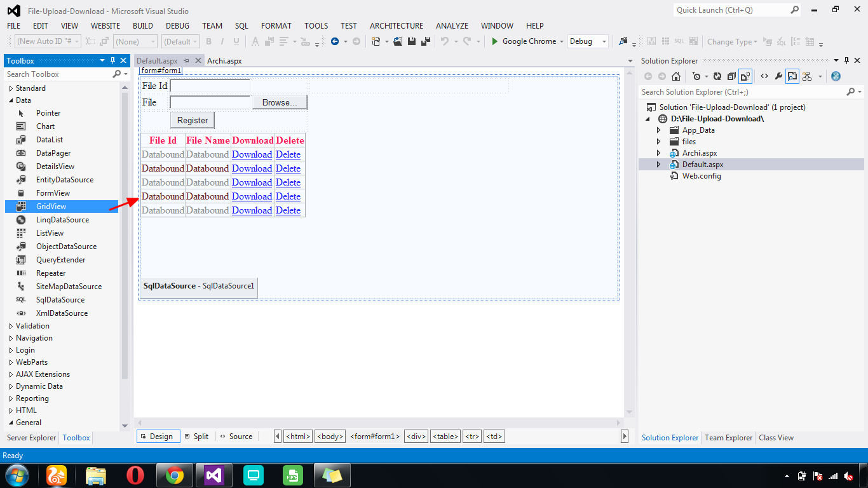Open Google Chrome from the taskbar
868x488 pixels.
pos(175,475)
